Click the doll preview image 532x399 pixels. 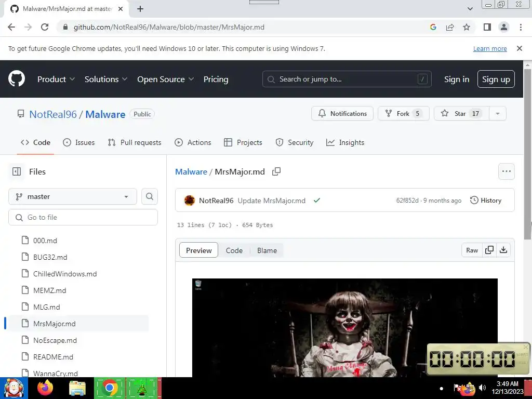(x=345, y=328)
